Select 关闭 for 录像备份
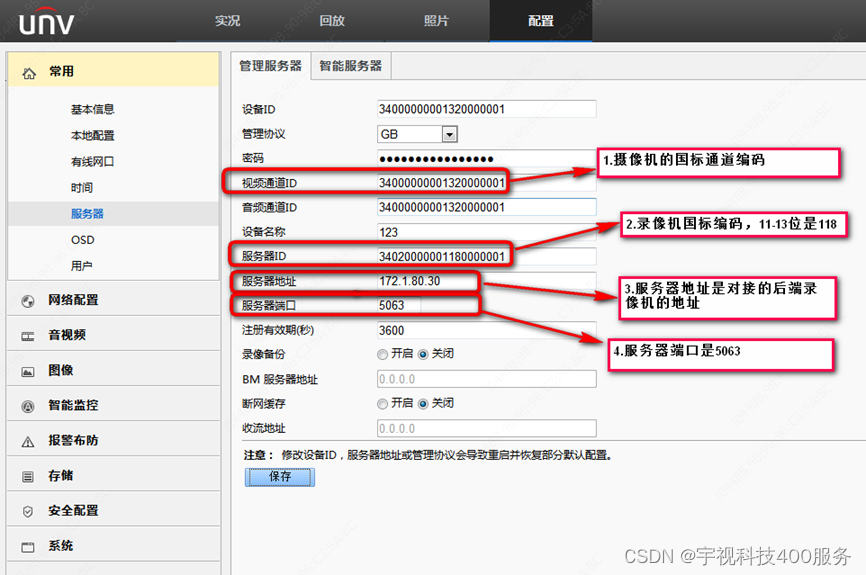 [423, 355]
